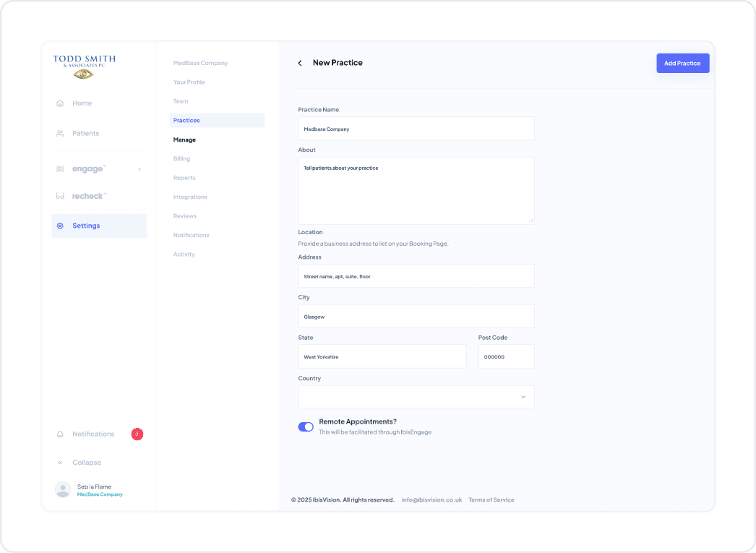Click the New Practice page heading
This screenshot has width=756, height=553.
coord(338,63)
